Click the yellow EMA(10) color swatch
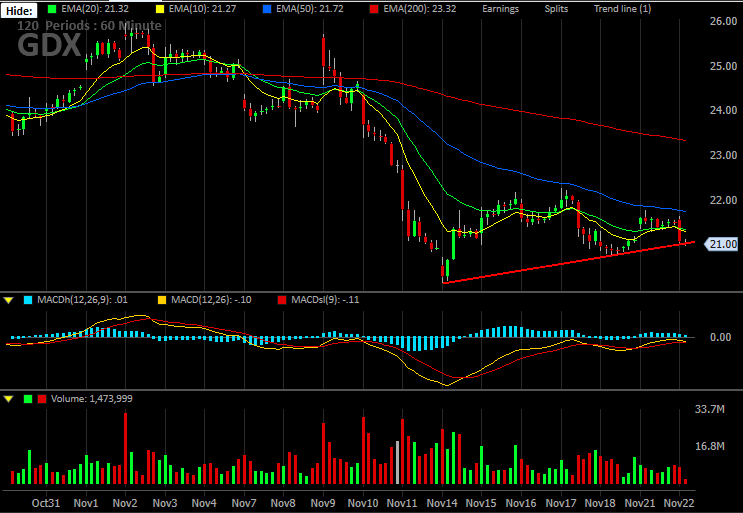Image resolution: width=743 pixels, height=513 pixels. [160, 9]
